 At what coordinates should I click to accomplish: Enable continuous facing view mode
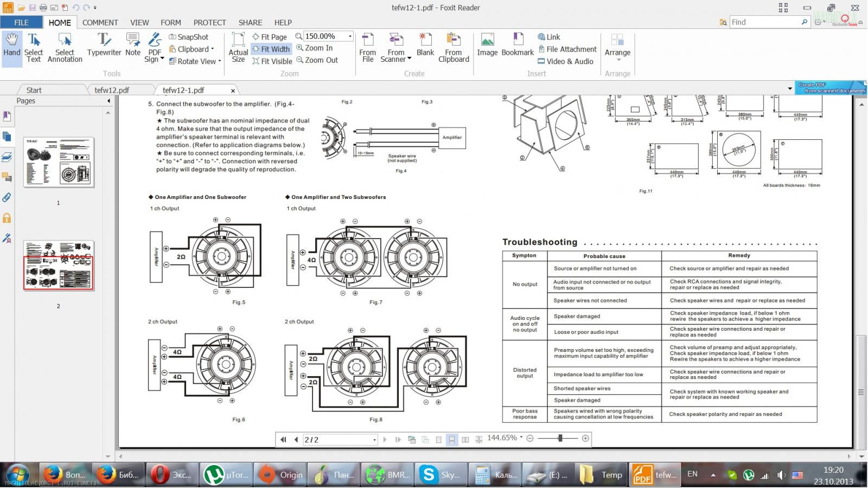[478, 440]
